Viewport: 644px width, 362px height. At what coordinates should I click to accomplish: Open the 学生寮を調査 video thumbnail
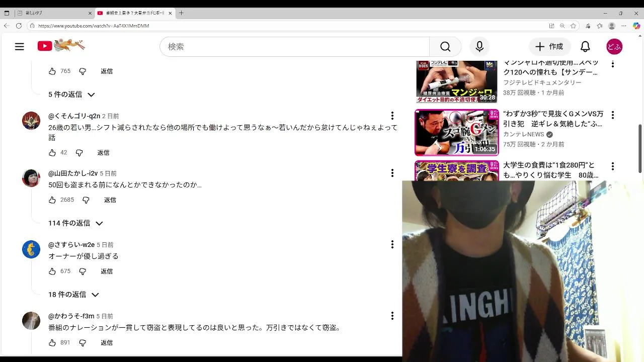[x=456, y=170]
